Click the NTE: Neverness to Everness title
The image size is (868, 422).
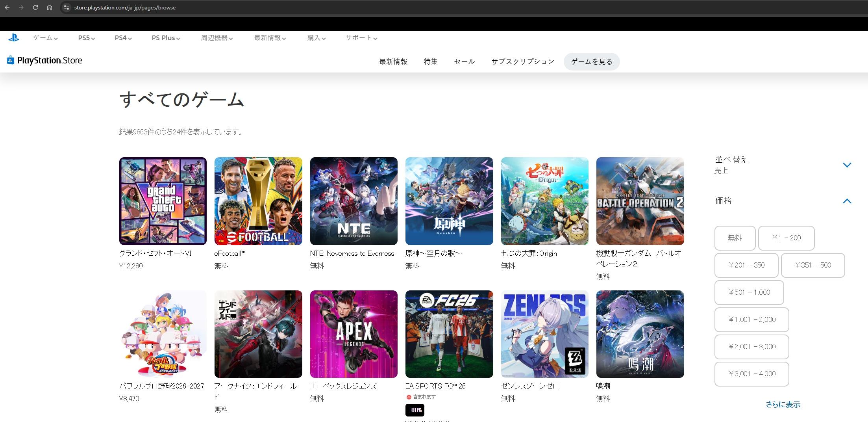[x=352, y=253]
